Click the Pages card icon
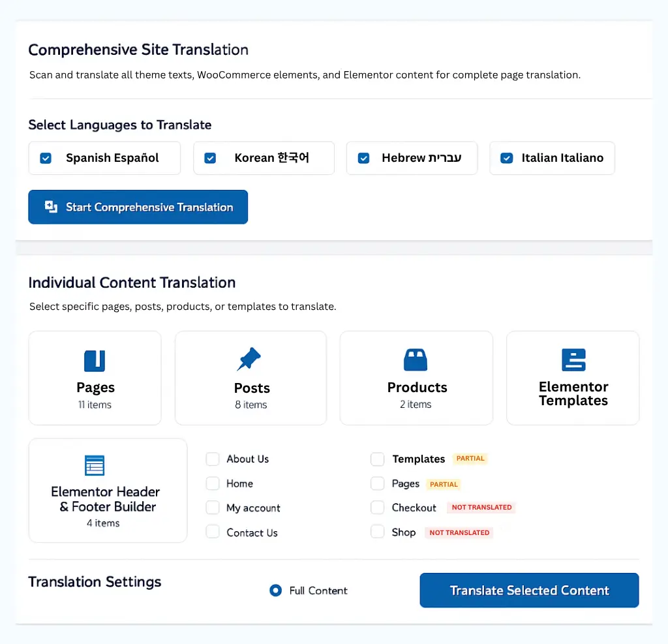The height and width of the screenshot is (644, 668). click(95, 359)
